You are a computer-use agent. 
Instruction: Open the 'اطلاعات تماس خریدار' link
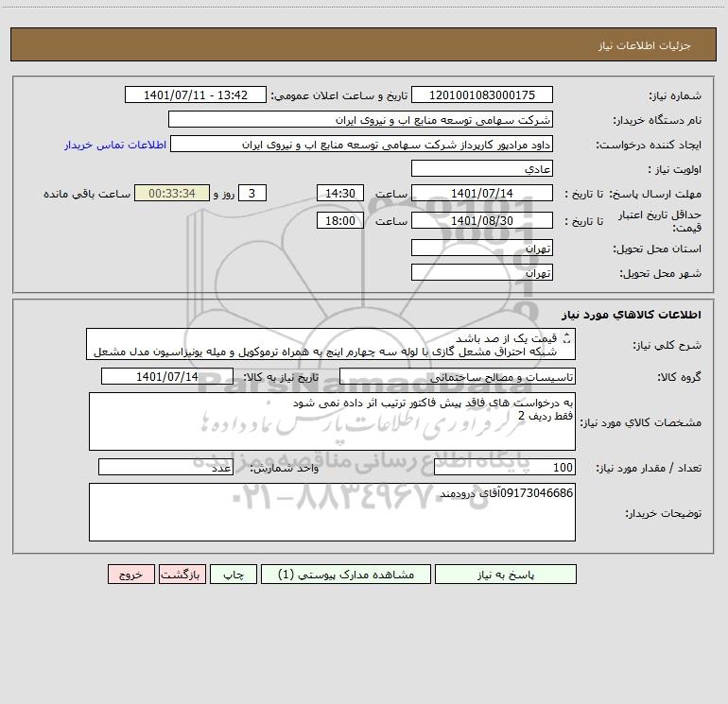(115, 145)
